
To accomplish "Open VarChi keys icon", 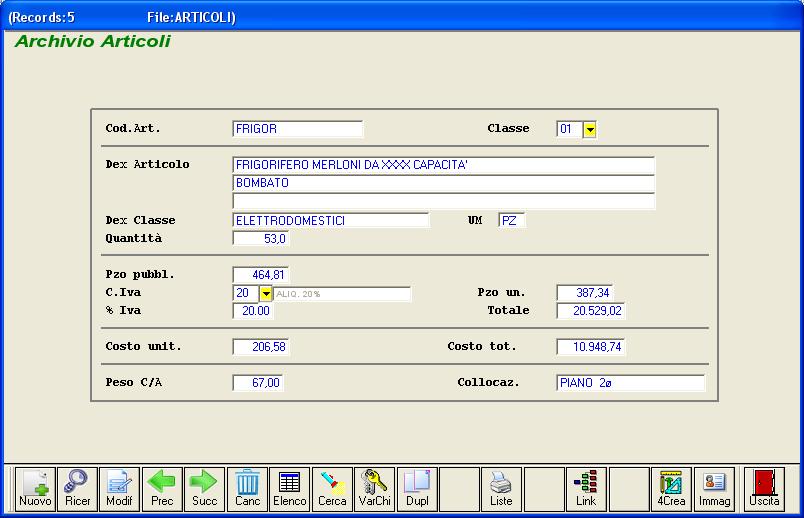I will pyautogui.click(x=374, y=489).
